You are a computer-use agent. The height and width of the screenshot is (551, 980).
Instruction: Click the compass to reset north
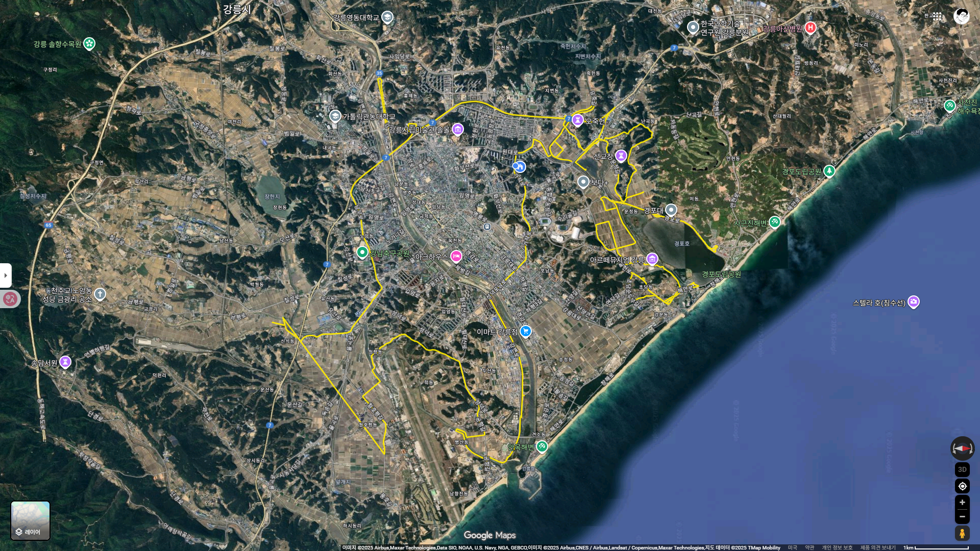tap(962, 448)
